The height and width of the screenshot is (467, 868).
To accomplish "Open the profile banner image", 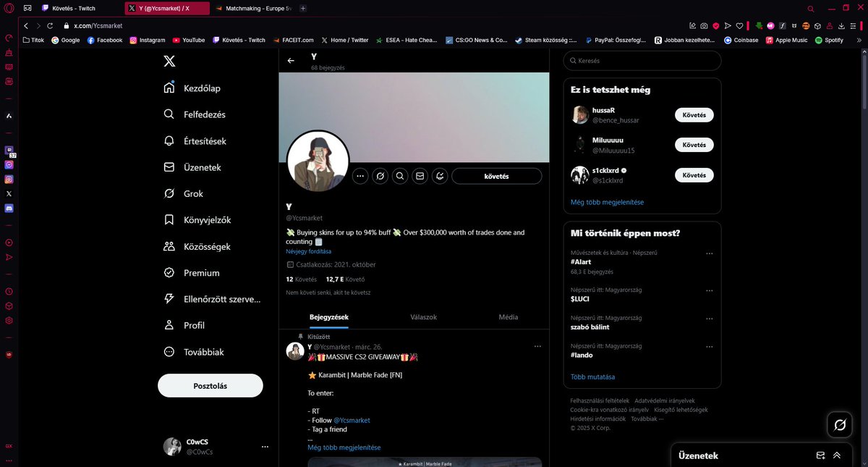I will [414, 117].
